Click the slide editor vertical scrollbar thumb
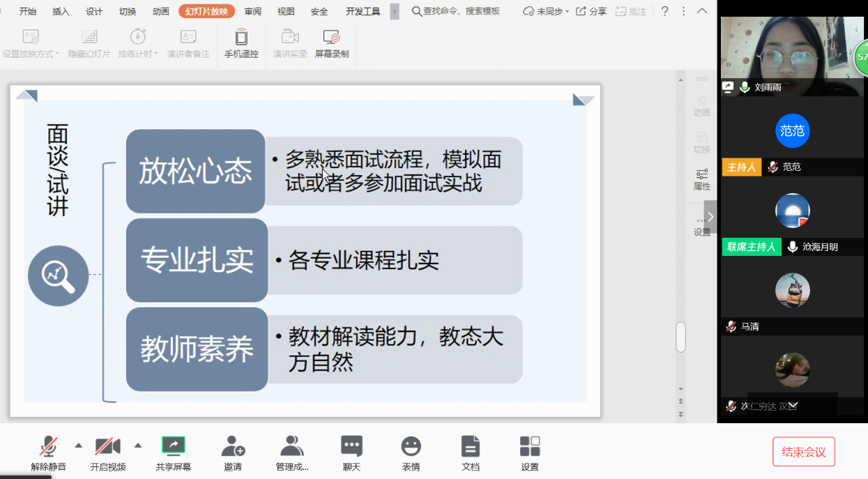 [x=680, y=337]
